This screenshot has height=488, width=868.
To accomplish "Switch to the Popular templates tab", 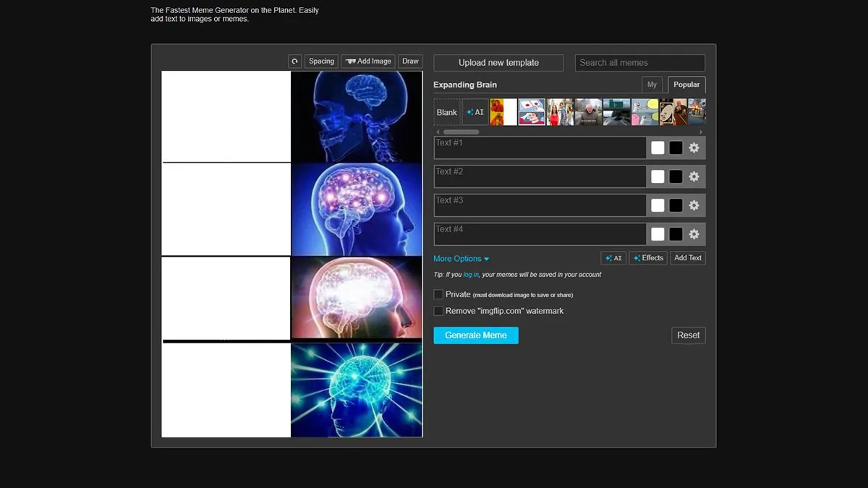I will click(686, 85).
